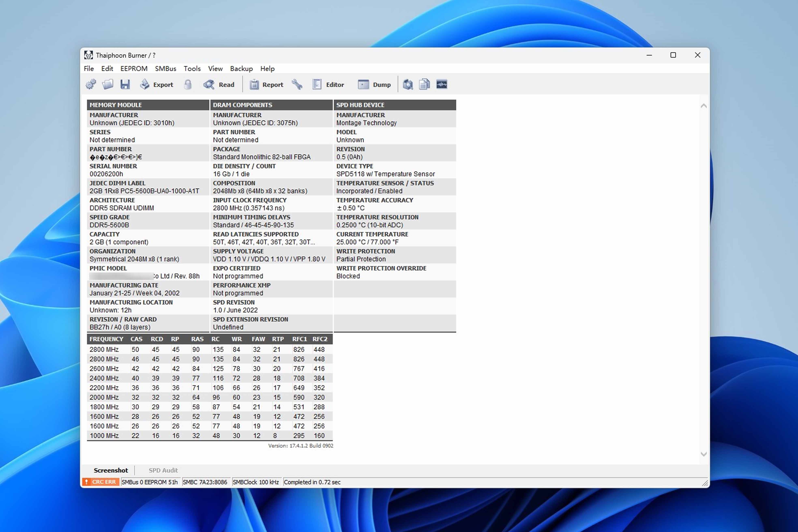Switch to the Screenshot tab
Image resolution: width=798 pixels, height=532 pixels.
(111, 470)
